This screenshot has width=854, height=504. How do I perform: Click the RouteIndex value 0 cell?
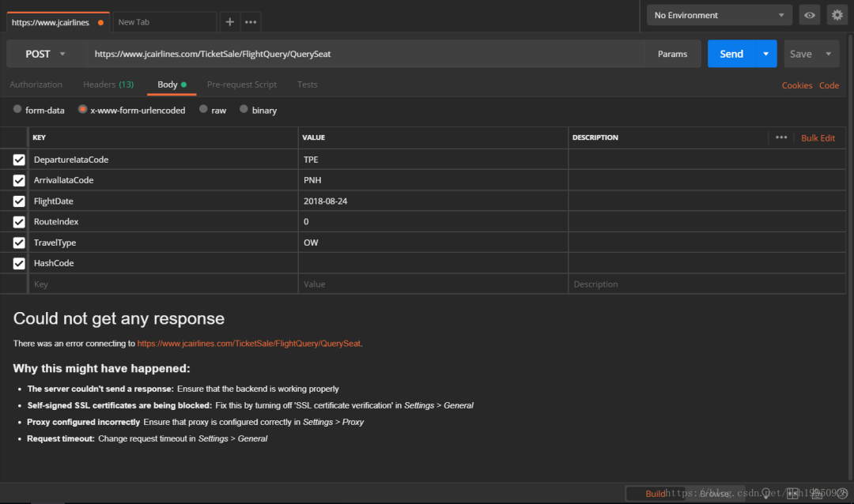[433, 221]
